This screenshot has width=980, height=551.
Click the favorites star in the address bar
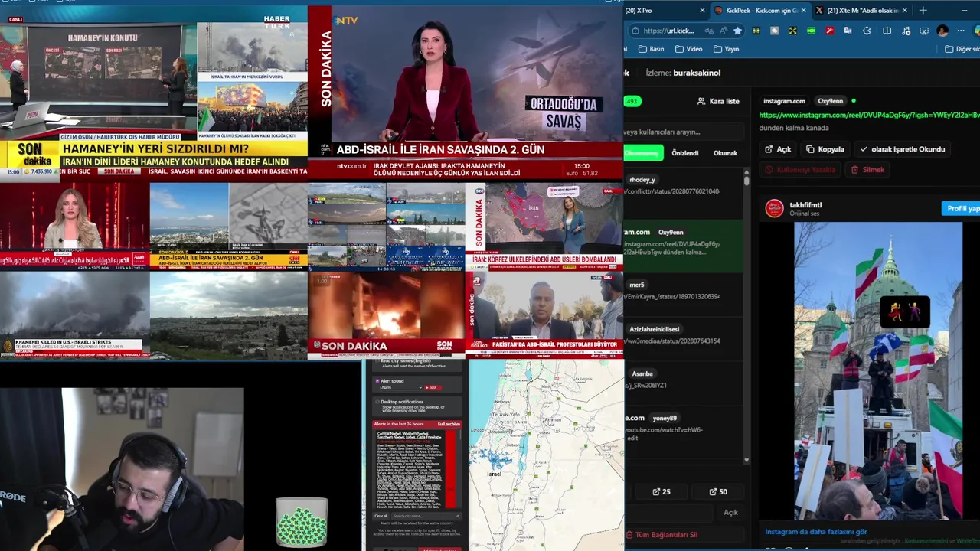click(x=737, y=31)
